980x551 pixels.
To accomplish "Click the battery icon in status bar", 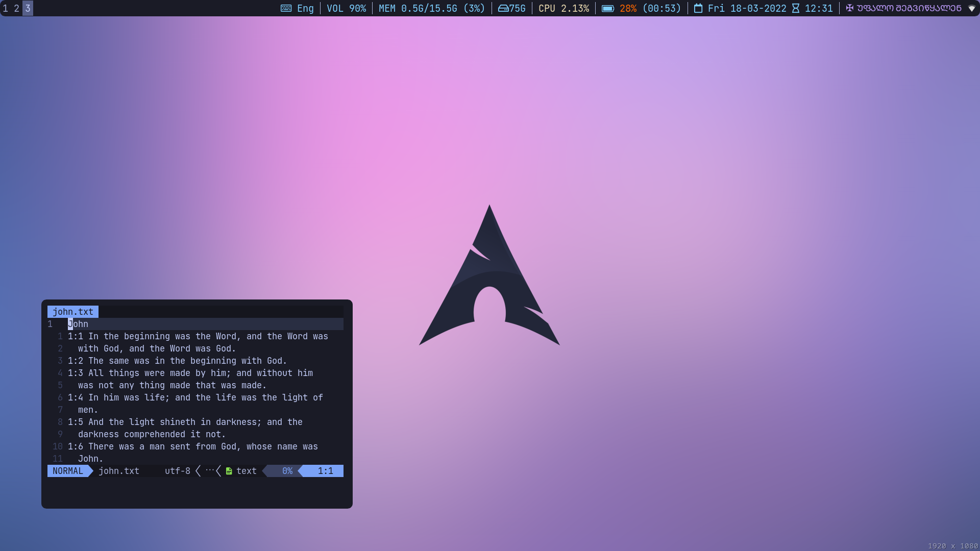I will pos(607,8).
